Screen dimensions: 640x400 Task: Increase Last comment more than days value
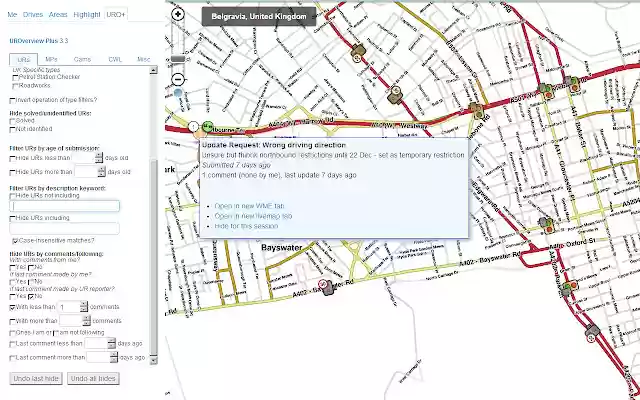point(114,355)
